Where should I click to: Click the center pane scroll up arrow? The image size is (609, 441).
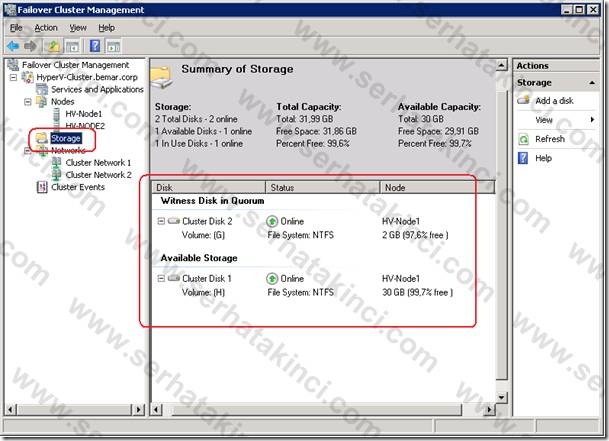501,64
